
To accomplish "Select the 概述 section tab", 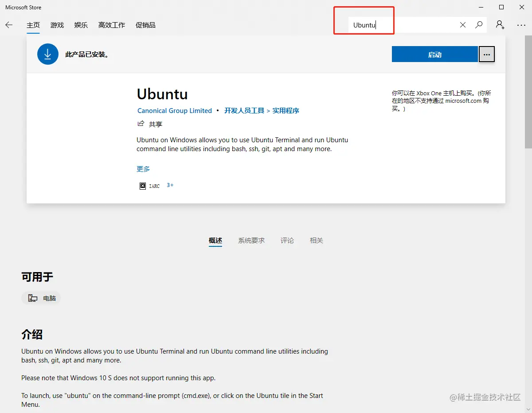I will coord(215,240).
